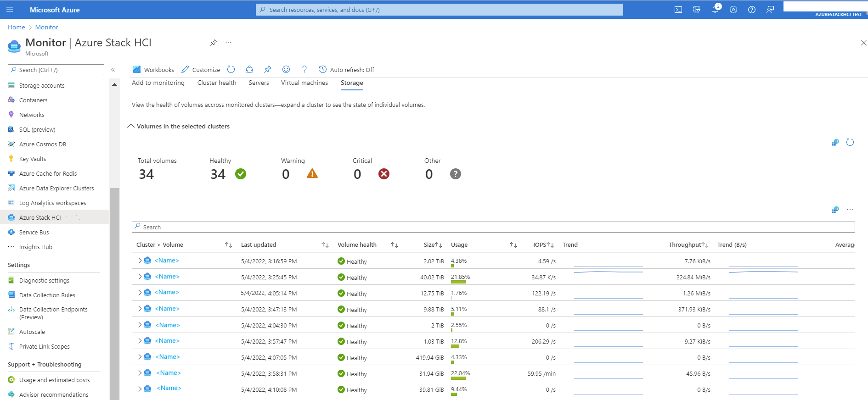This screenshot has height=400, width=868.
Task: Collapse Volumes in the selected clusters section
Action: click(131, 126)
